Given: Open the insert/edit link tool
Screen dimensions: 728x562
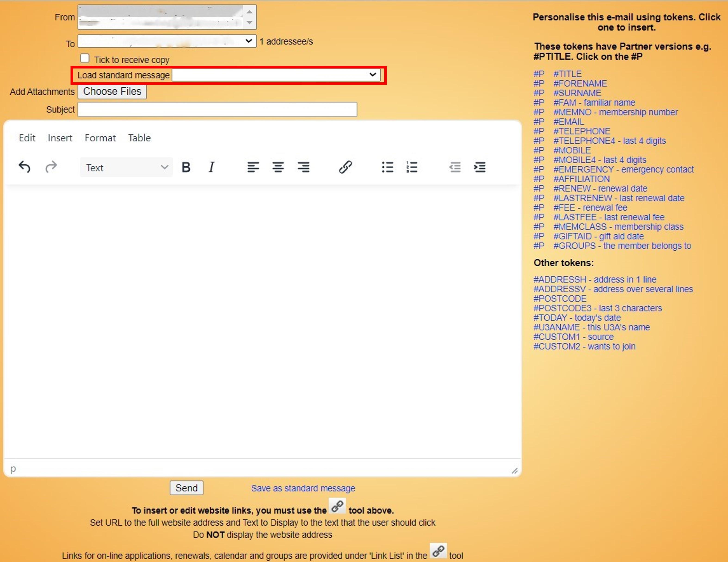Looking at the screenshot, I should pos(345,167).
